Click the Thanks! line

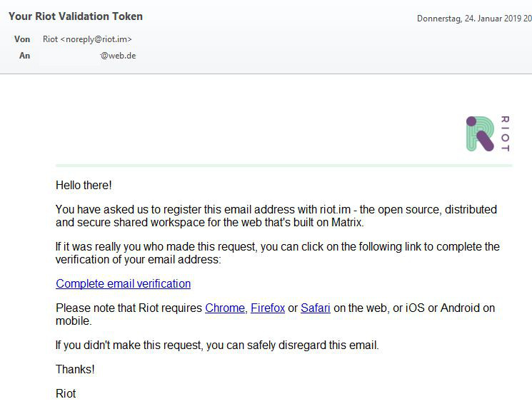pyautogui.click(x=75, y=369)
